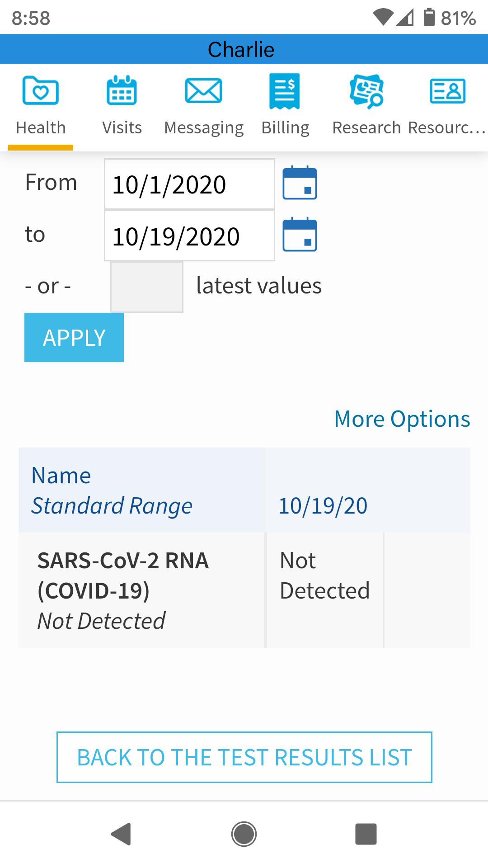Screen dimensions: 488x868
Task: Edit the to date field
Action: click(x=189, y=236)
